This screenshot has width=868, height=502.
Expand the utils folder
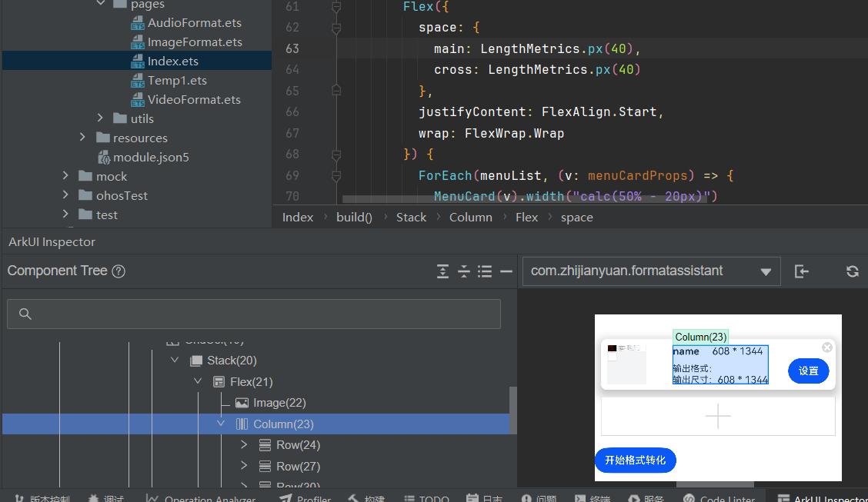101,118
